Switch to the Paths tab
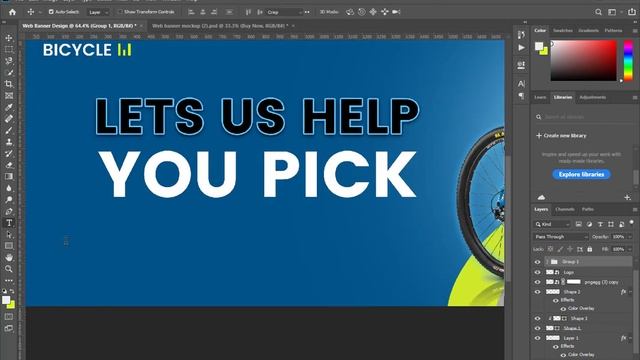This screenshot has width=640, height=360. pos(588,209)
